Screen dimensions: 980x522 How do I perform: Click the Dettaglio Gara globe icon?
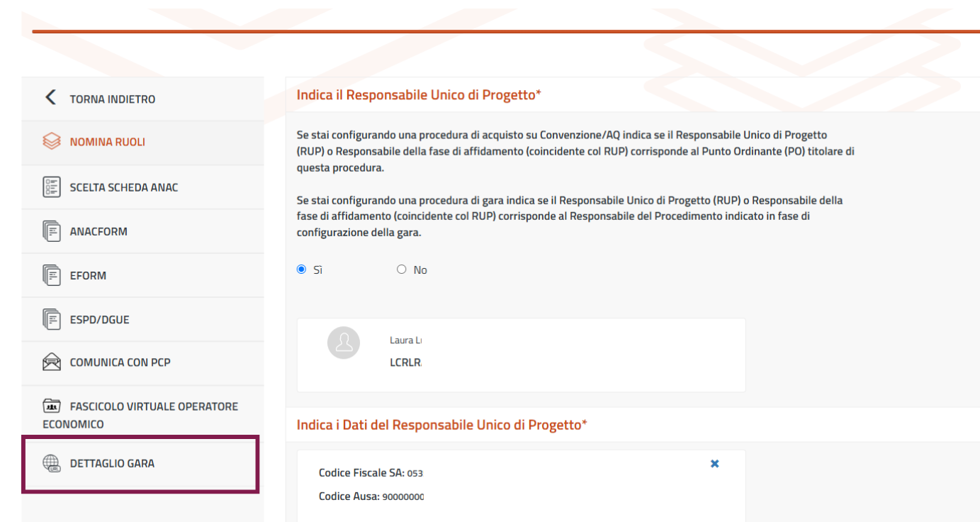[x=52, y=463]
